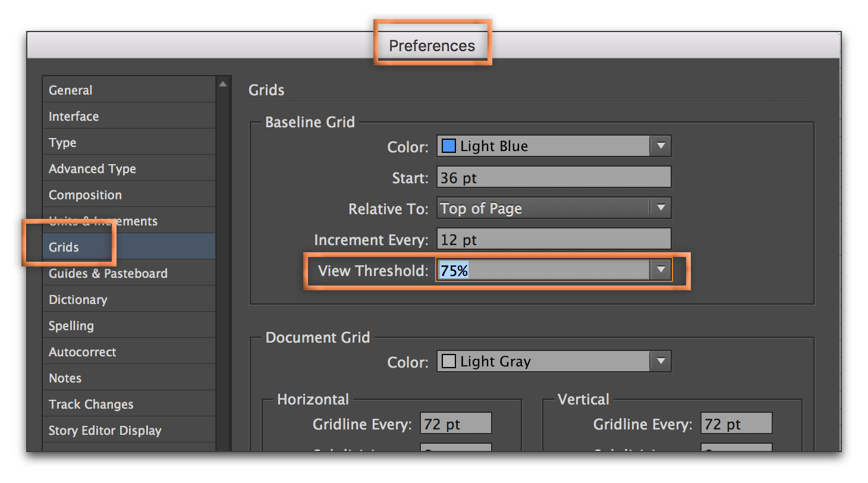
Task: Show Track Changes preferences
Action: click(x=91, y=404)
